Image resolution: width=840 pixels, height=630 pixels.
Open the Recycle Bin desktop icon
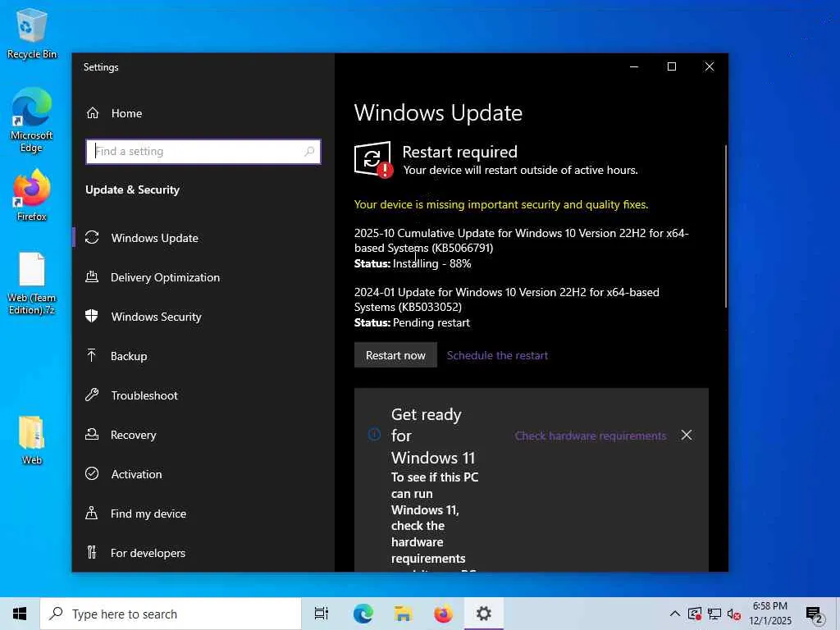(x=32, y=33)
